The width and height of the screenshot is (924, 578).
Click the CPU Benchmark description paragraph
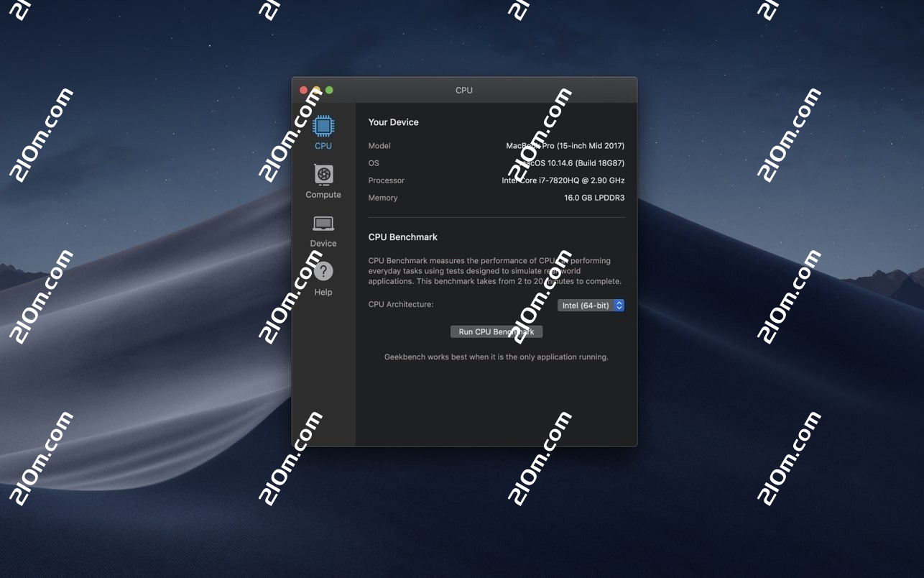coord(495,271)
